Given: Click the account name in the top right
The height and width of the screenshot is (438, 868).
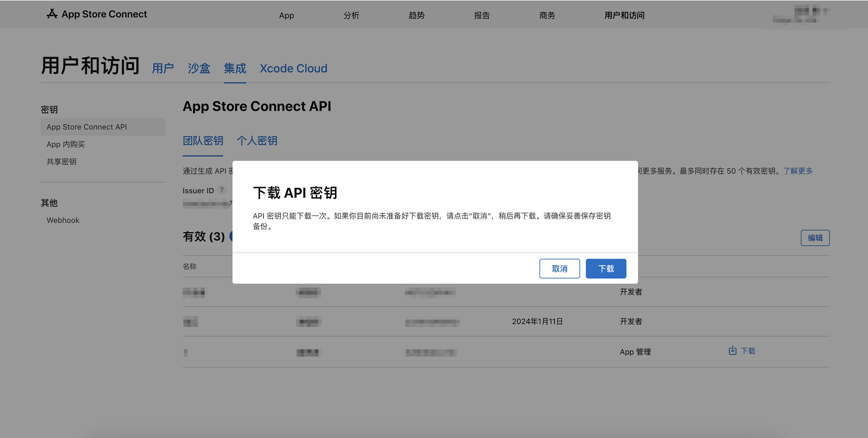Looking at the screenshot, I should 801,15.
